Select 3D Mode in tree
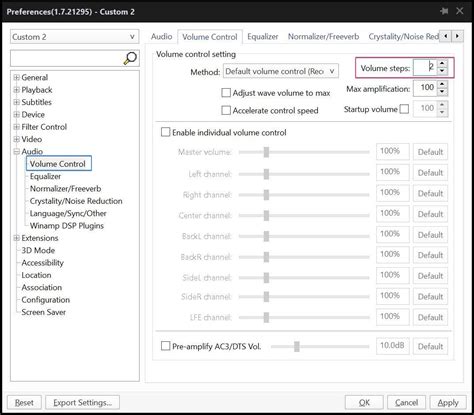 coord(38,250)
